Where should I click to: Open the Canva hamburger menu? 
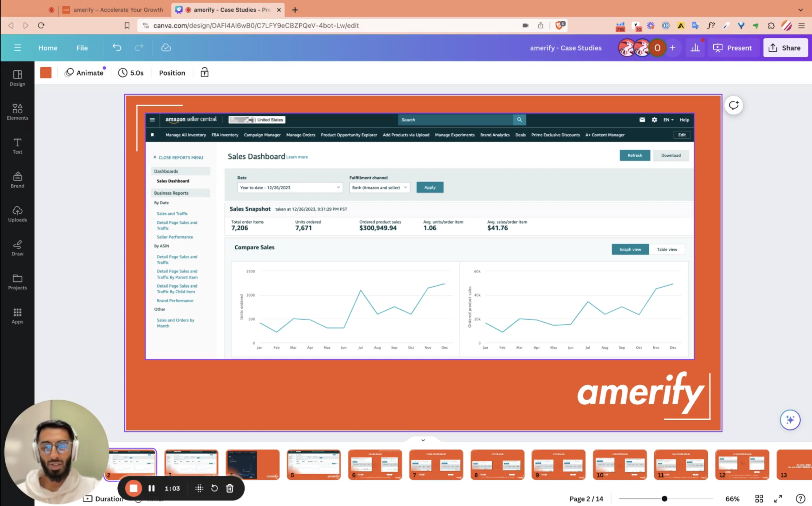pyautogui.click(x=17, y=48)
